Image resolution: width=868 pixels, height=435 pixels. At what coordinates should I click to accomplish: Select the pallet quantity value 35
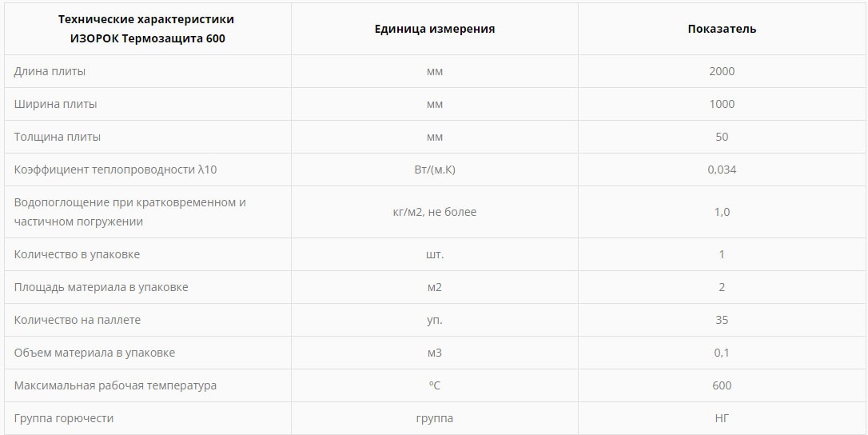pyautogui.click(x=722, y=320)
